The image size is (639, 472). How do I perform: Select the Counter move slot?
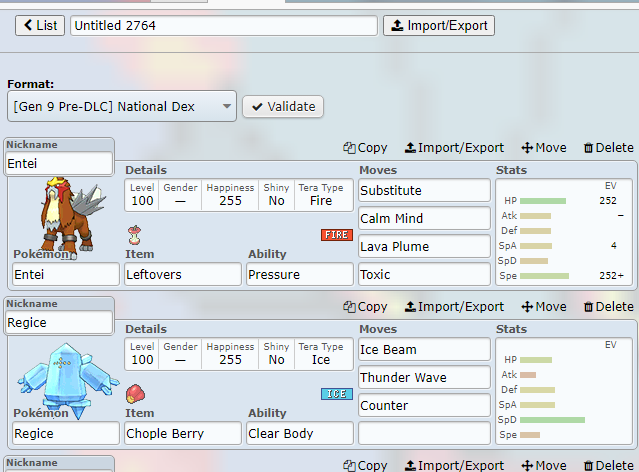click(424, 406)
